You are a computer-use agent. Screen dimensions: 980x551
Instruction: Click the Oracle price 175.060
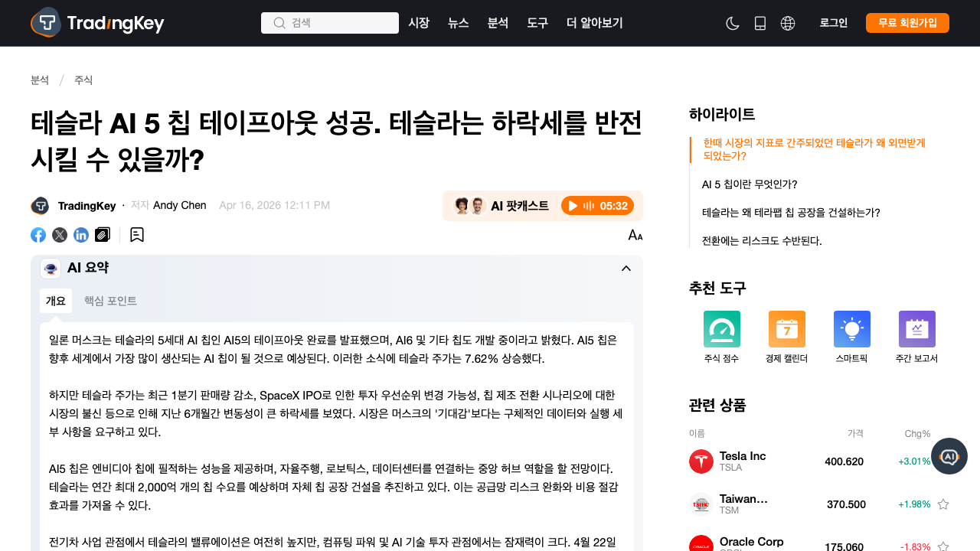click(844, 547)
